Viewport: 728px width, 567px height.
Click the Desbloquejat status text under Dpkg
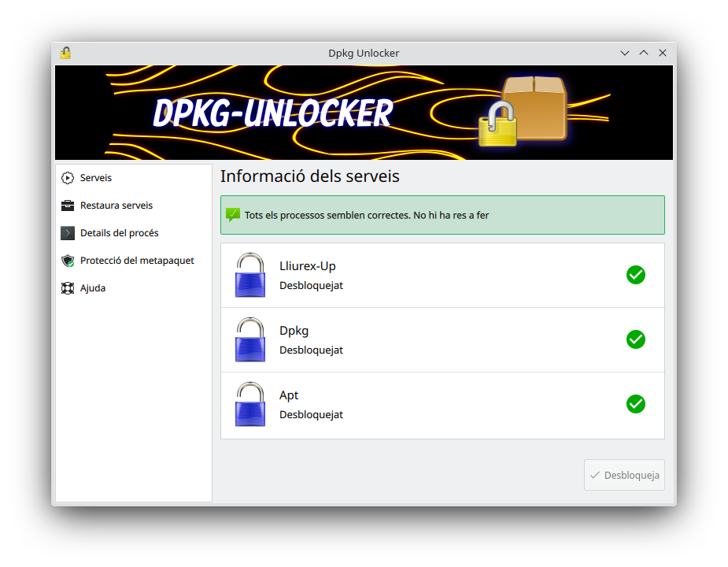(x=311, y=350)
